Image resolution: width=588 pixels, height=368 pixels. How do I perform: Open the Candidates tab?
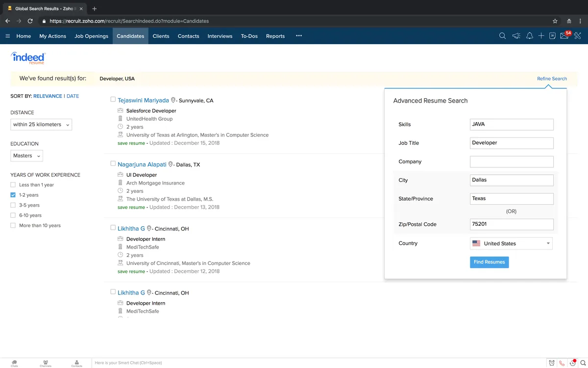click(130, 36)
